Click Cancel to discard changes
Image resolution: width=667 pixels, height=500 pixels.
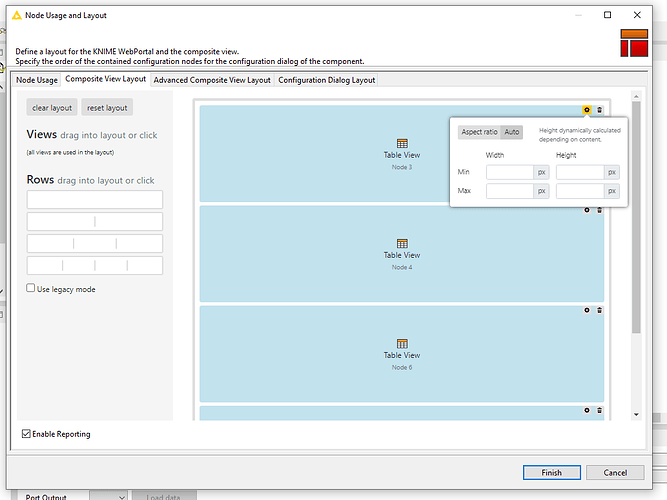615,472
